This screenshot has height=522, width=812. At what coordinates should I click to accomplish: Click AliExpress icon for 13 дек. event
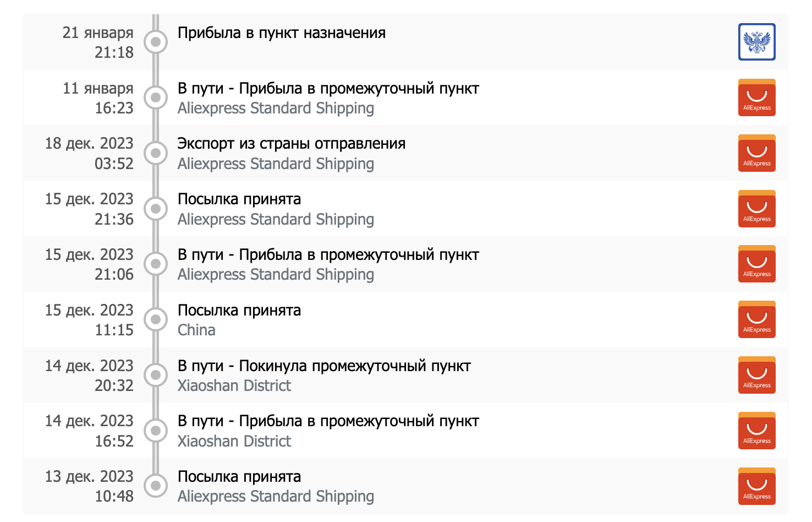coord(756,486)
